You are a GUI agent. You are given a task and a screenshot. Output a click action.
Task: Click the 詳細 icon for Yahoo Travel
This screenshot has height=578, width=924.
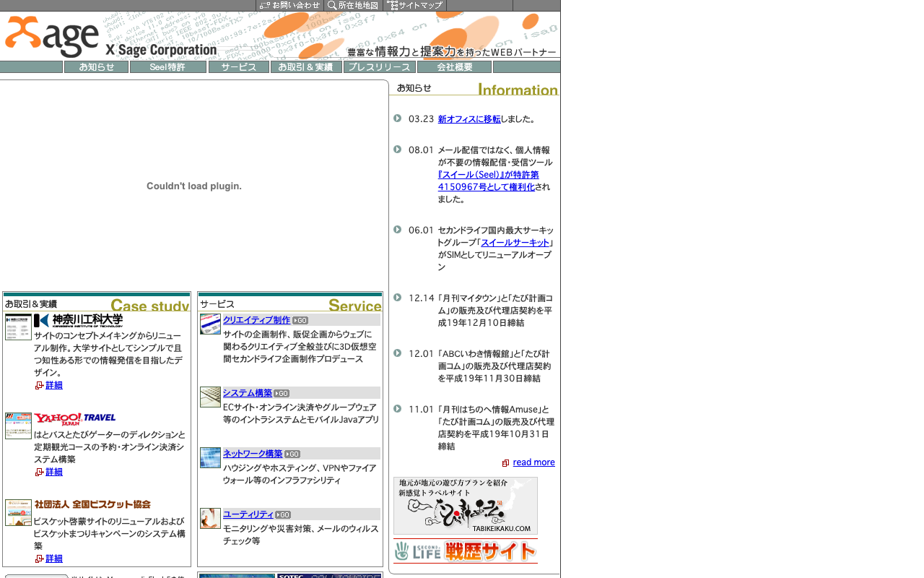click(40, 473)
